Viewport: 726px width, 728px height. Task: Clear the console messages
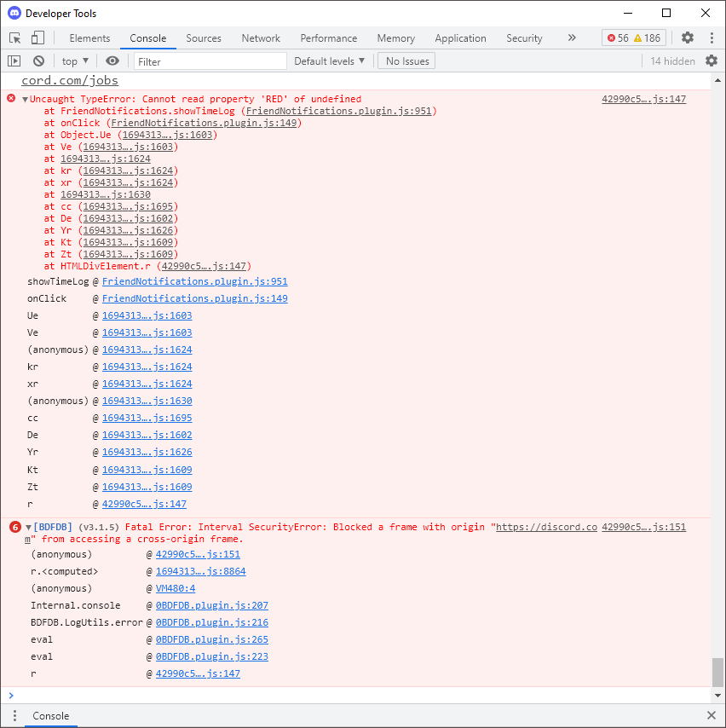pyautogui.click(x=37, y=61)
